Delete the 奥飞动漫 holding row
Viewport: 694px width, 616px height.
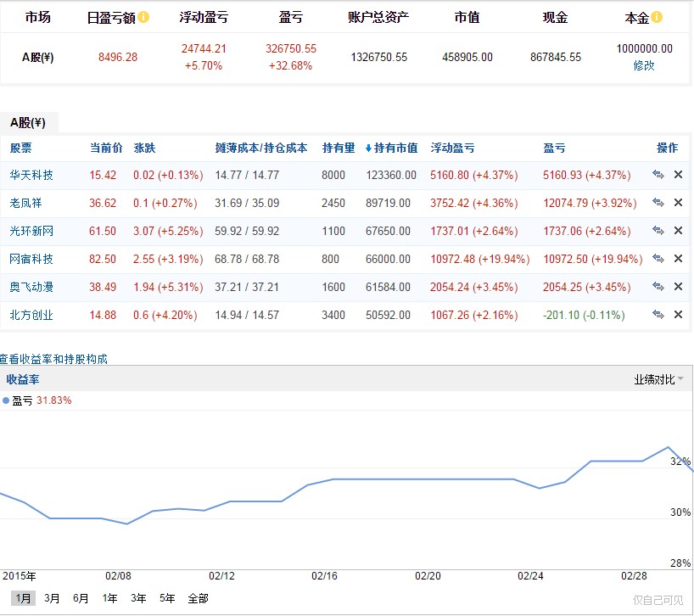[678, 286]
